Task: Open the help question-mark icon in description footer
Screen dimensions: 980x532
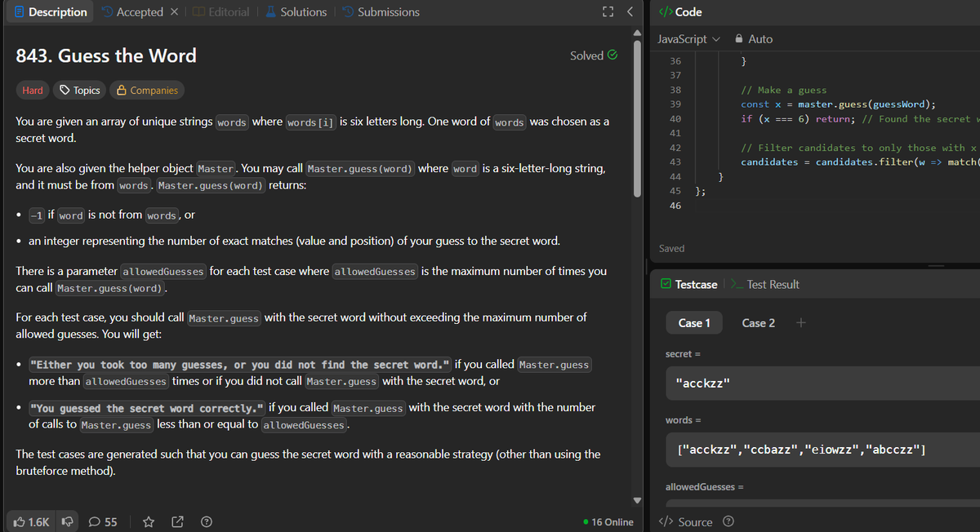Action: [207, 521]
